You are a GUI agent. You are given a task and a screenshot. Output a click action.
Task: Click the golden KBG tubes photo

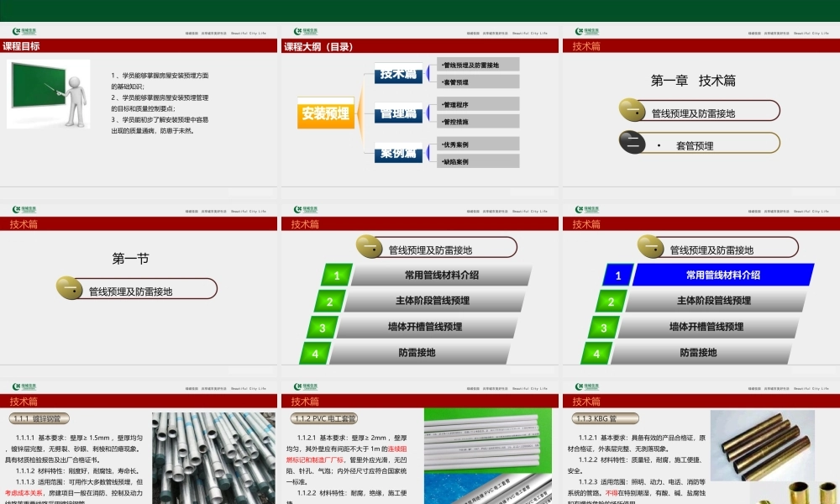click(763, 445)
